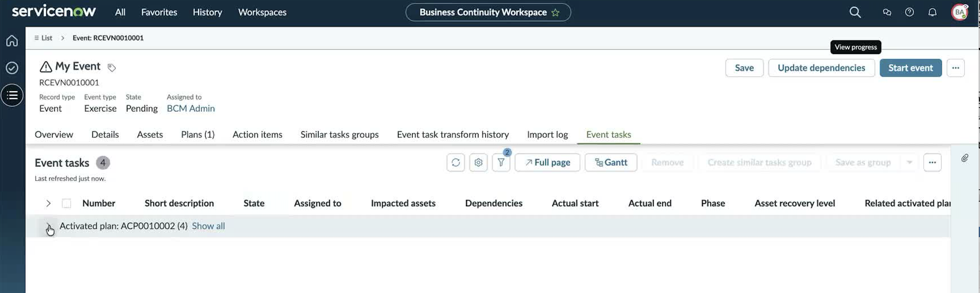Open the help question mark icon

coord(909,12)
